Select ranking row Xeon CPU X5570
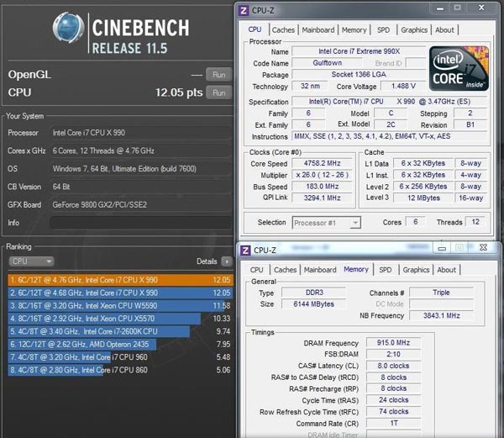The width and height of the screenshot is (504, 438). tap(120, 319)
